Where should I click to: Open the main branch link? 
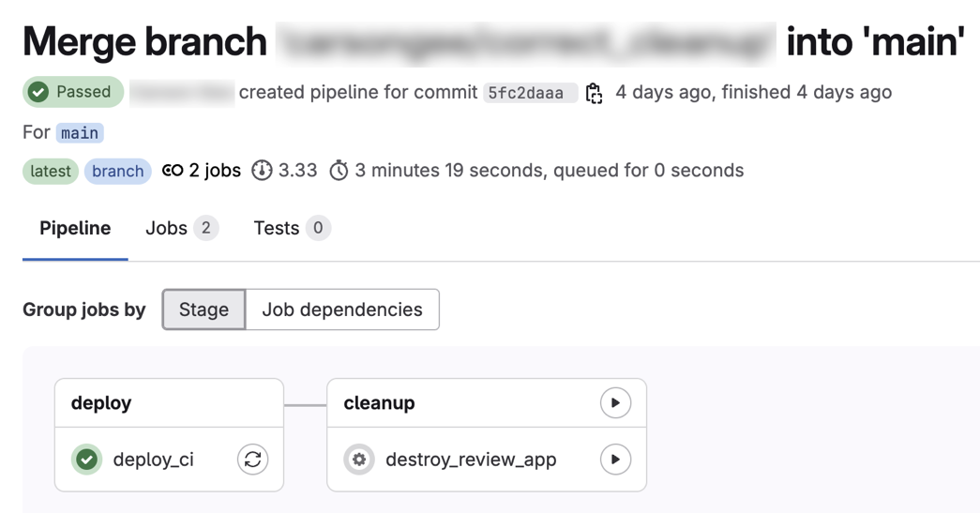[80, 133]
